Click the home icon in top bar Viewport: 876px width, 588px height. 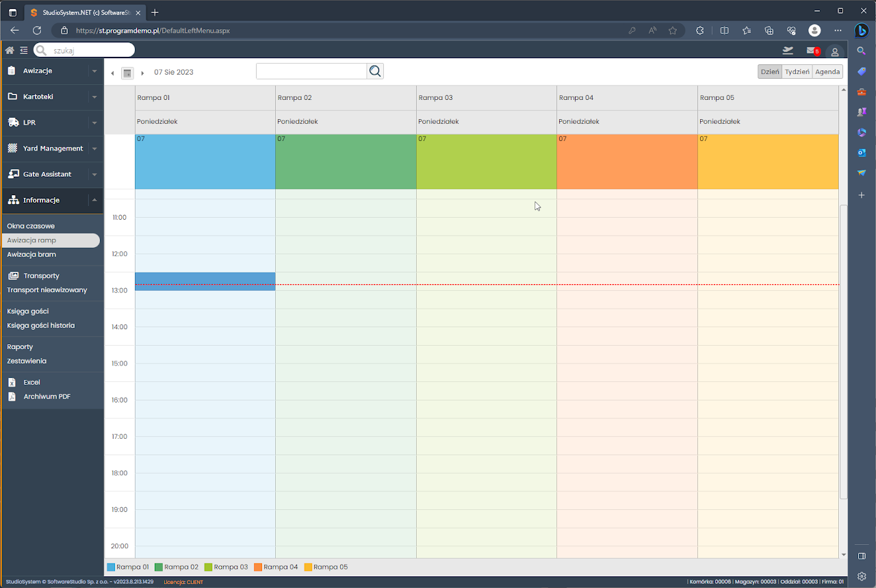click(x=10, y=50)
